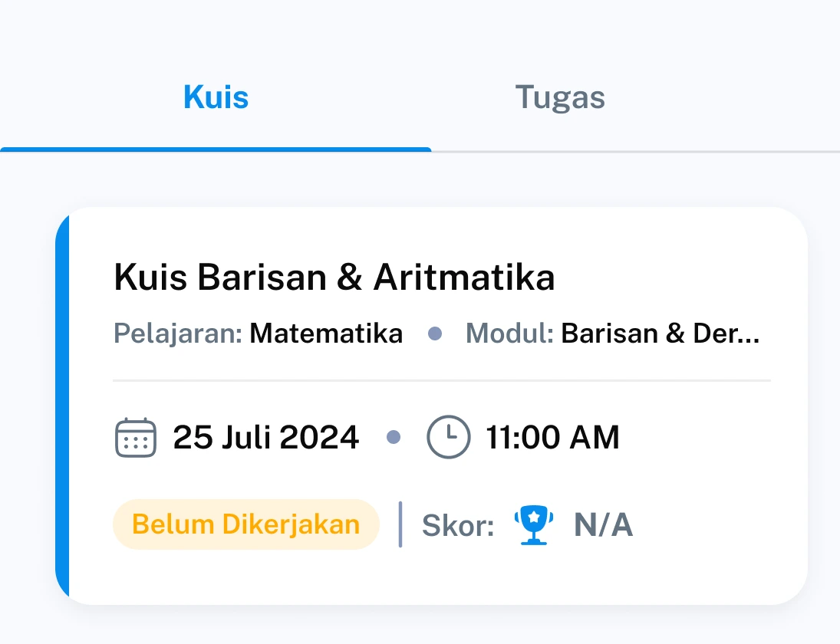
Task: Click the dot between Matematika and Modul
Action: pyautogui.click(x=435, y=333)
